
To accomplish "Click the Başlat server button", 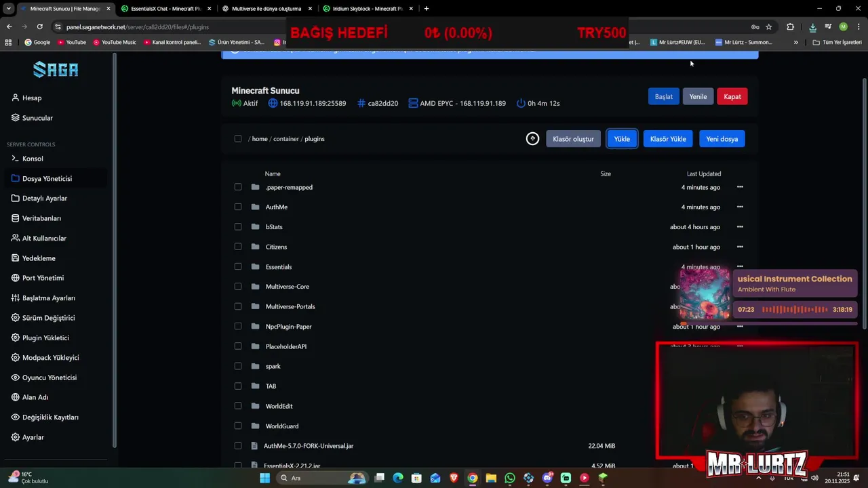I will coord(663,96).
